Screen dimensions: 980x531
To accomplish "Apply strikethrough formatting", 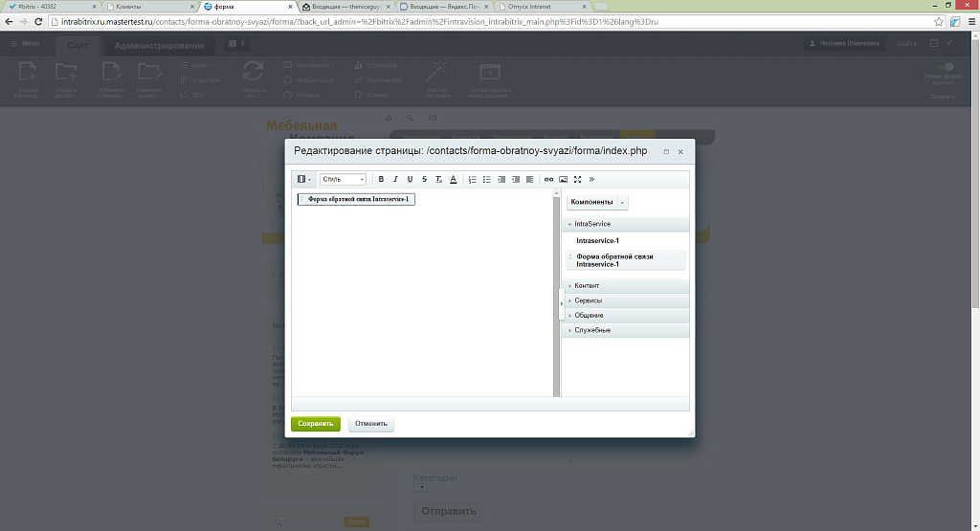I will click(424, 179).
